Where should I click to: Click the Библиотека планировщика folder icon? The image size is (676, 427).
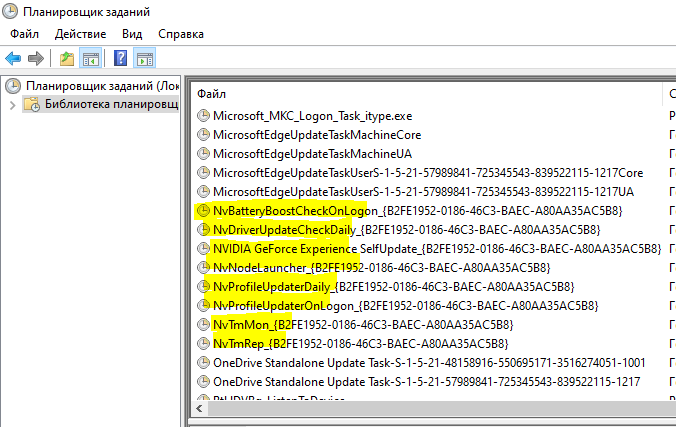pyautogui.click(x=32, y=104)
